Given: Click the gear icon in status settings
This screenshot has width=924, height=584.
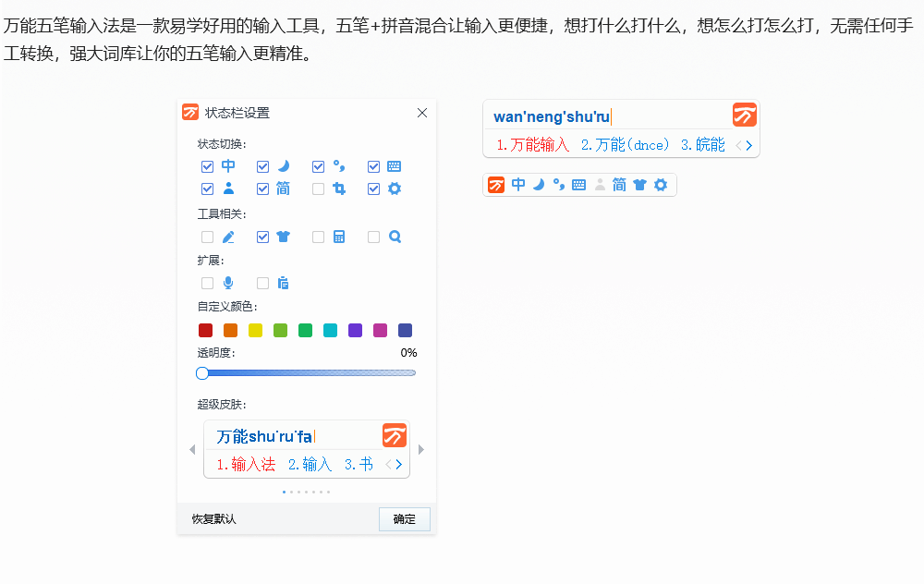Looking at the screenshot, I should click(395, 189).
